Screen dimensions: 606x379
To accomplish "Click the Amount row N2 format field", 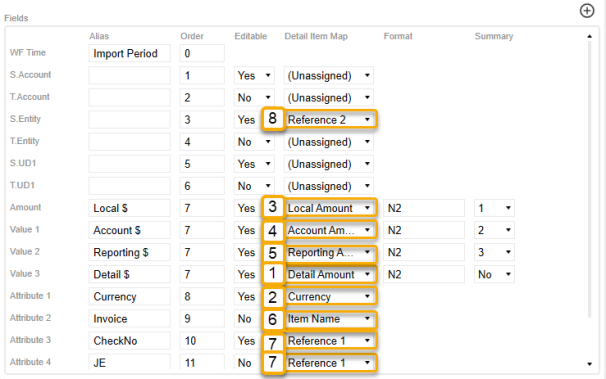I will [424, 208].
